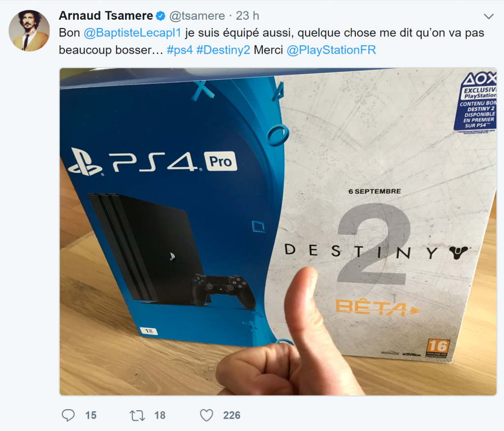Open the tweet's 23 h timestamp
The width and height of the screenshot is (504, 431).
coord(248,16)
